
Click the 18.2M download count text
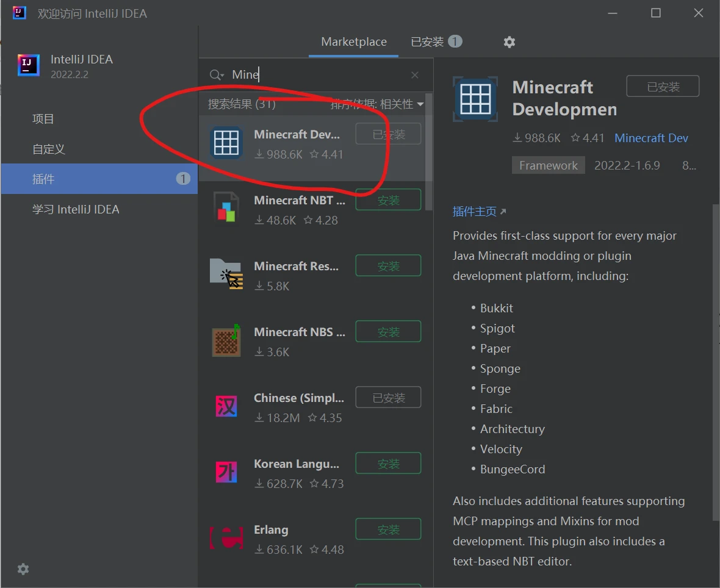coord(278,418)
